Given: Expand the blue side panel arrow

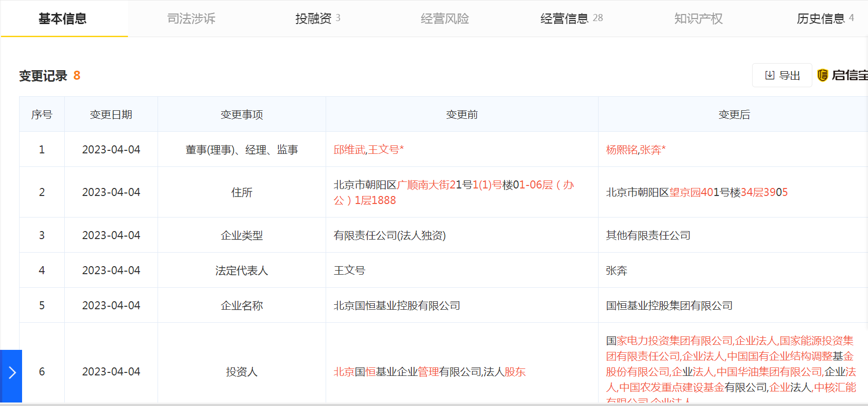Looking at the screenshot, I should 12,372.
